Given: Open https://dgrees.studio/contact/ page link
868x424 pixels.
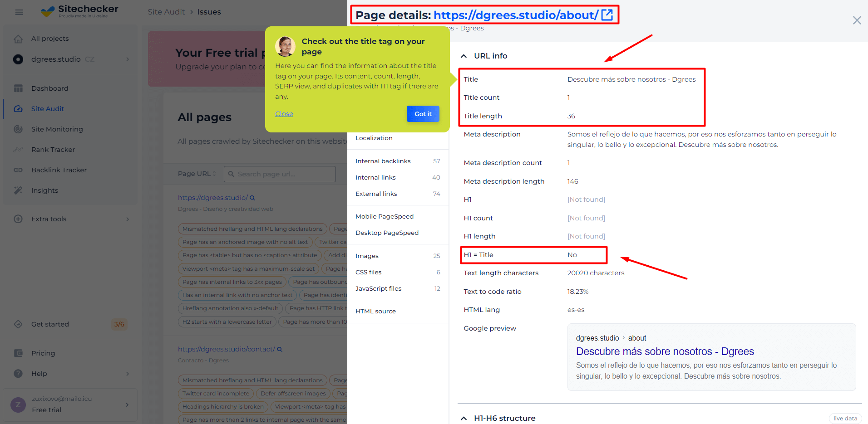Looking at the screenshot, I should point(226,349).
